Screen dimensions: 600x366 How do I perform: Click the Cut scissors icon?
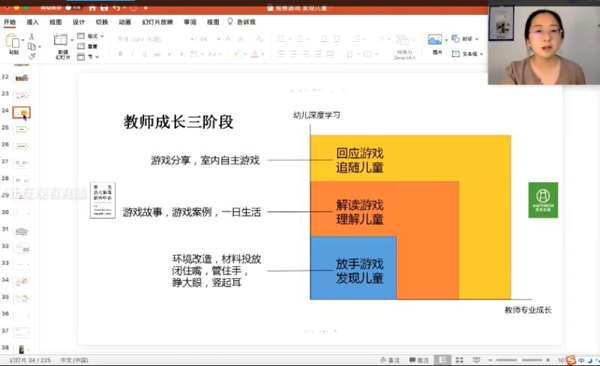point(31,36)
